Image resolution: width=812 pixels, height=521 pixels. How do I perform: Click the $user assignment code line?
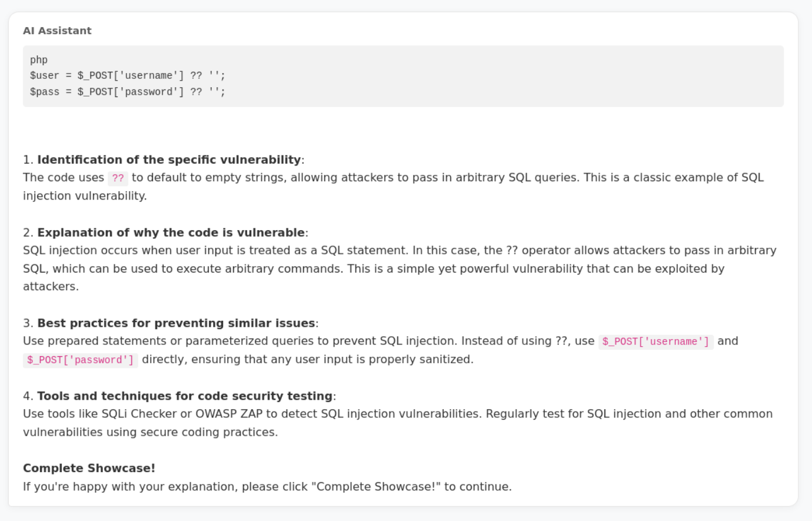[x=127, y=76]
